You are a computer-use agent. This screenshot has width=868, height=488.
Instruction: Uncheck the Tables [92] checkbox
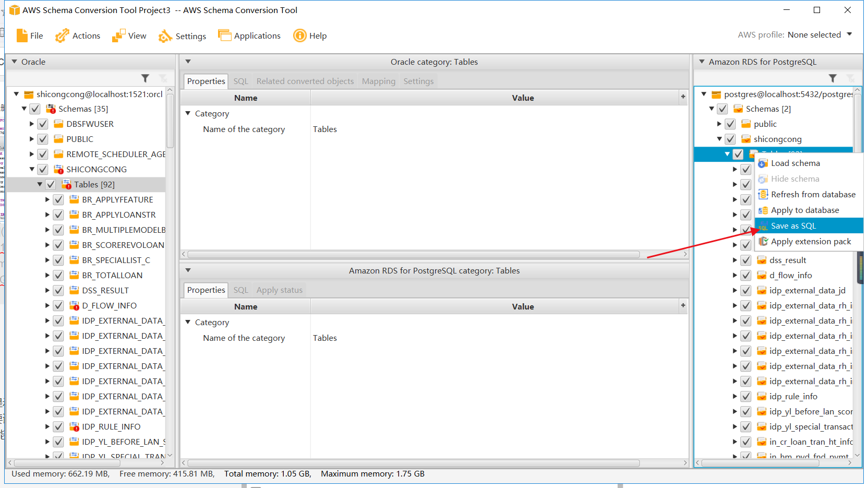click(x=51, y=185)
